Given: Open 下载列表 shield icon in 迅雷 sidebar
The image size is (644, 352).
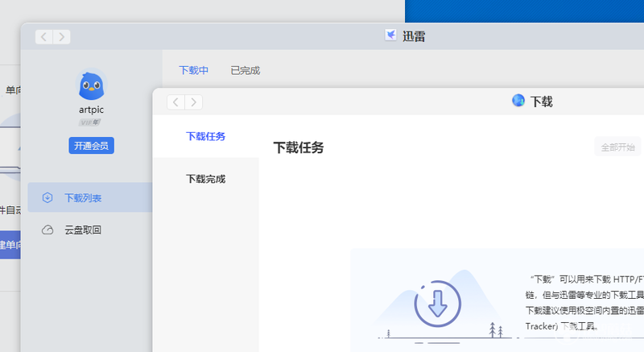Looking at the screenshot, I should point(47,197).
